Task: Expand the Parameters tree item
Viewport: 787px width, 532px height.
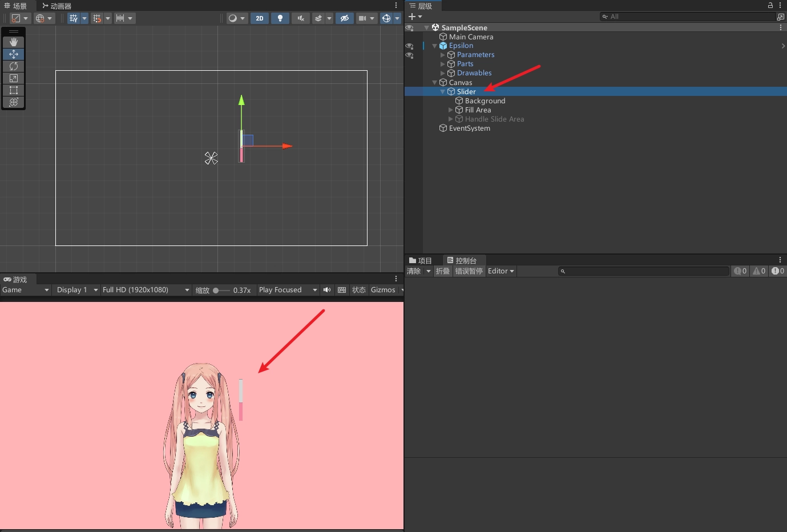Action: 442,55
